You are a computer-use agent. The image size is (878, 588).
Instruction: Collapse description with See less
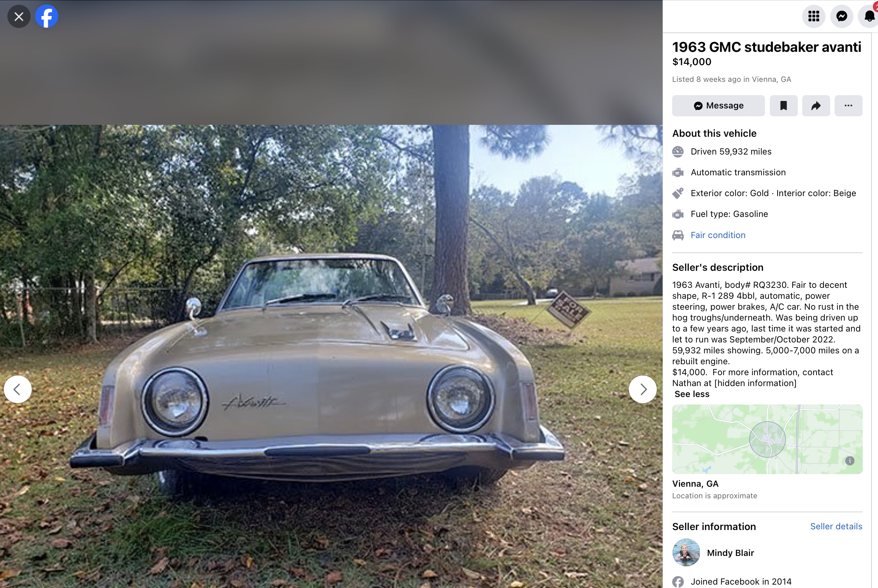coord(692,394)
